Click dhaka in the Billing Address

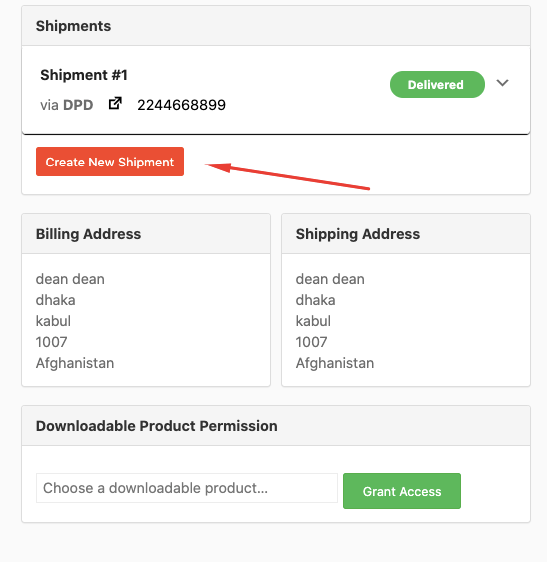click(56, 300)
